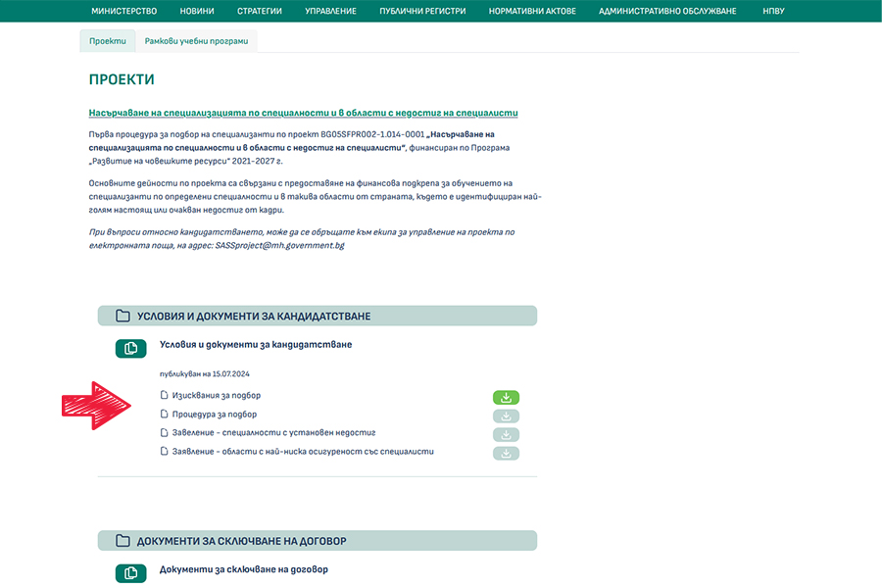
Task: Go to the НПВУ menu item
Action: pyautogui.click(x=773, y=11)
